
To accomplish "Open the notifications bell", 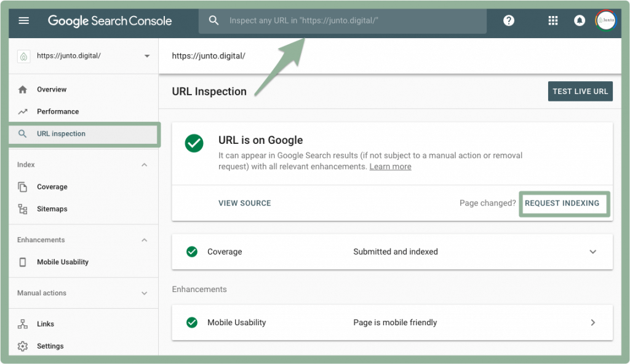I will click(x=580, y=20).
